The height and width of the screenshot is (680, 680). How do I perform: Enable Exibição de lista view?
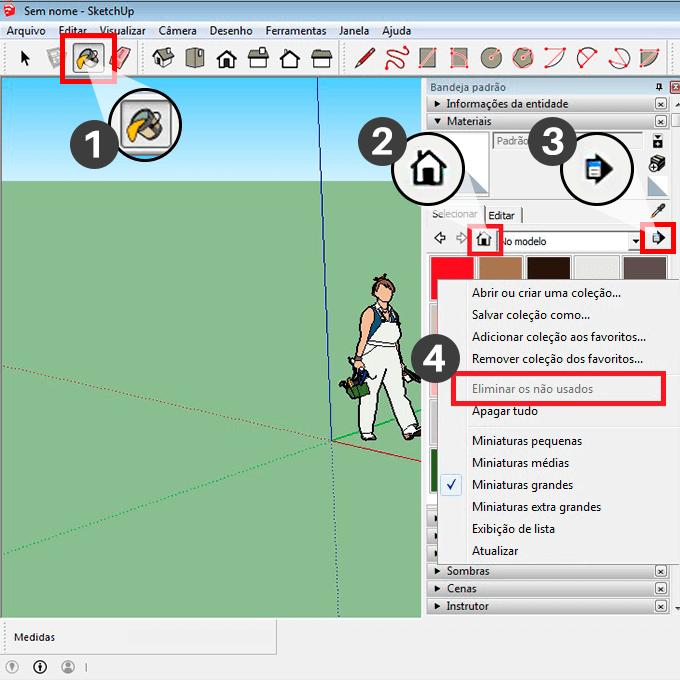513,529
